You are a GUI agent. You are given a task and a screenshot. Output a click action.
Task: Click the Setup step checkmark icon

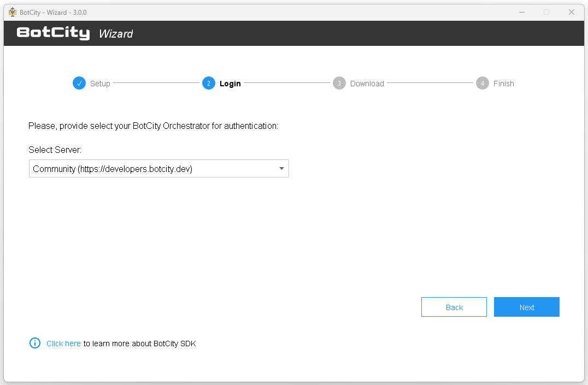(x=79, y=83)
